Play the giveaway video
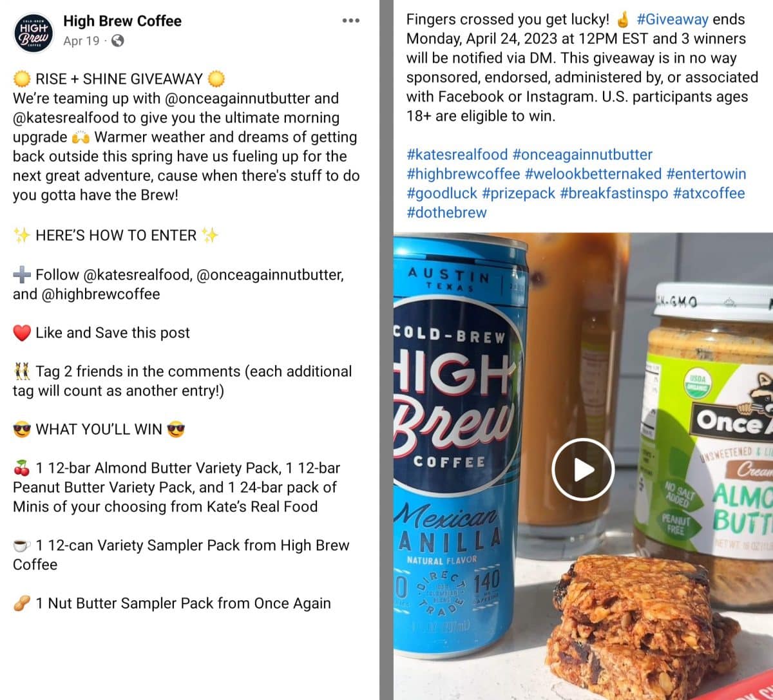 (x=583, y=469)
